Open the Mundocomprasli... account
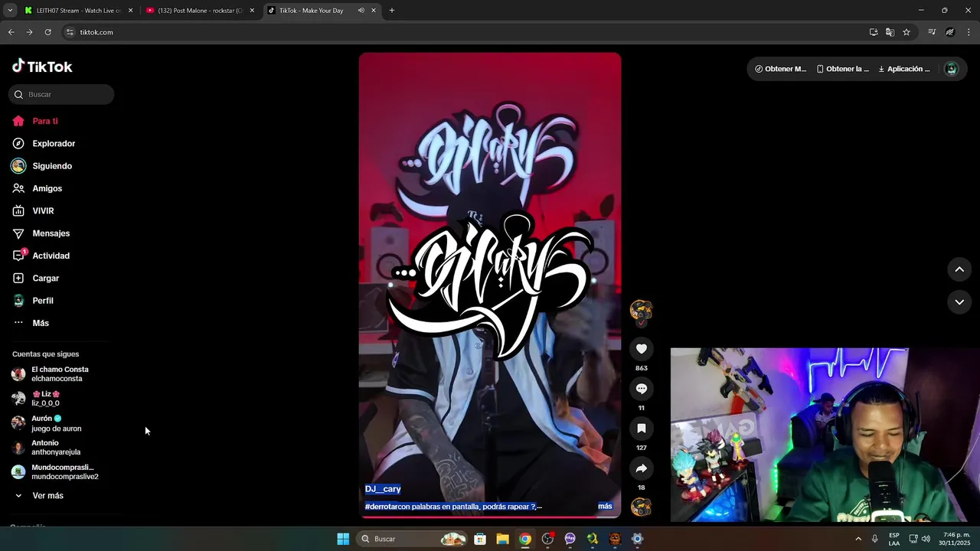The width and height of the screenshot is (980, 551). pos(64,472)
